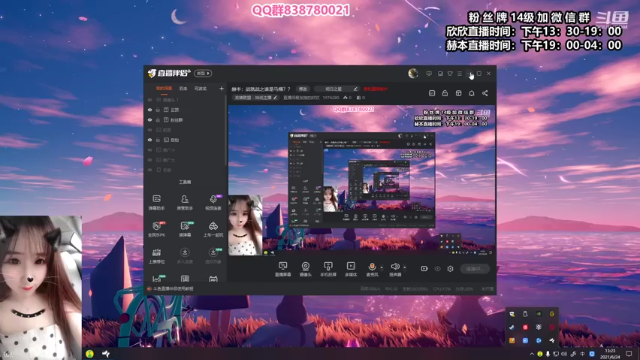Open the hamburger menu in the title bar
Image resolution: width=640 pixels, height=360 pixels.
point(460,73)
